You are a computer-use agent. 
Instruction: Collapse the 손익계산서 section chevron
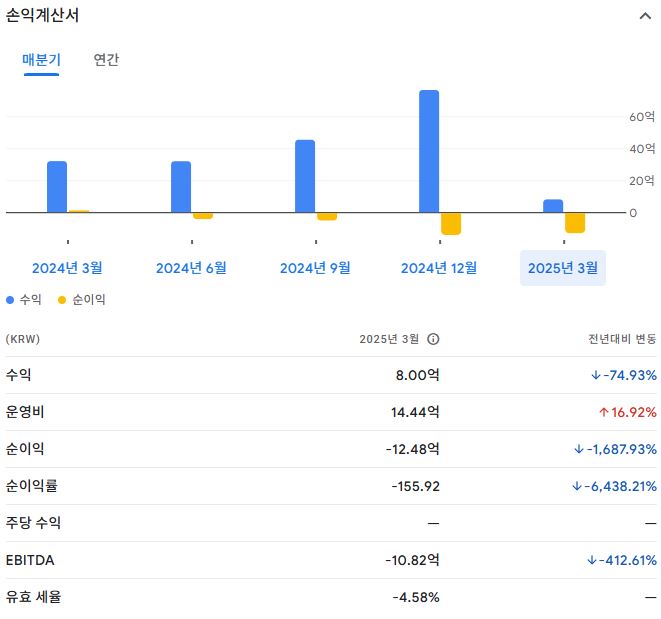click(645, 16)
